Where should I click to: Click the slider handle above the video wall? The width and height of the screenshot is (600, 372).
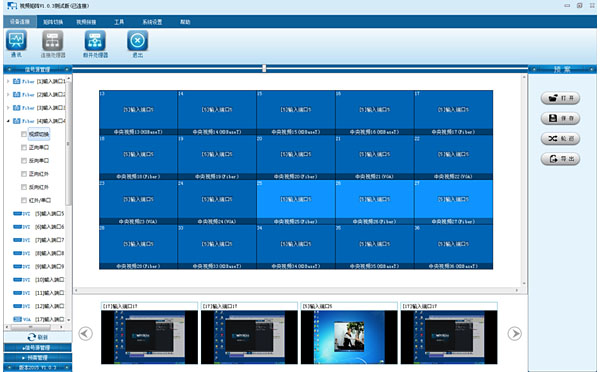click(x=264, y=69)
